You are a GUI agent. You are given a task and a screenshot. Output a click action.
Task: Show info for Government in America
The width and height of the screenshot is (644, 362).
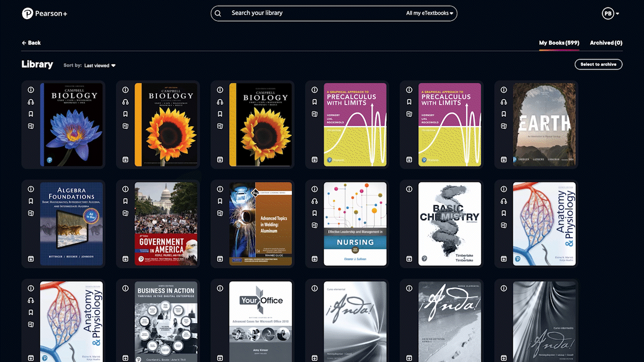tap(125, 189)
